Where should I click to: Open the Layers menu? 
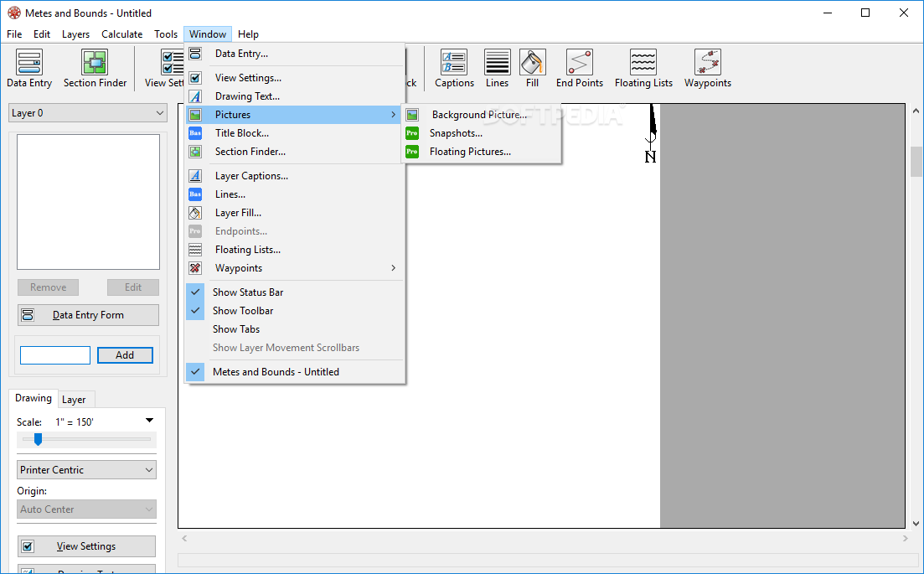[76, 34]
